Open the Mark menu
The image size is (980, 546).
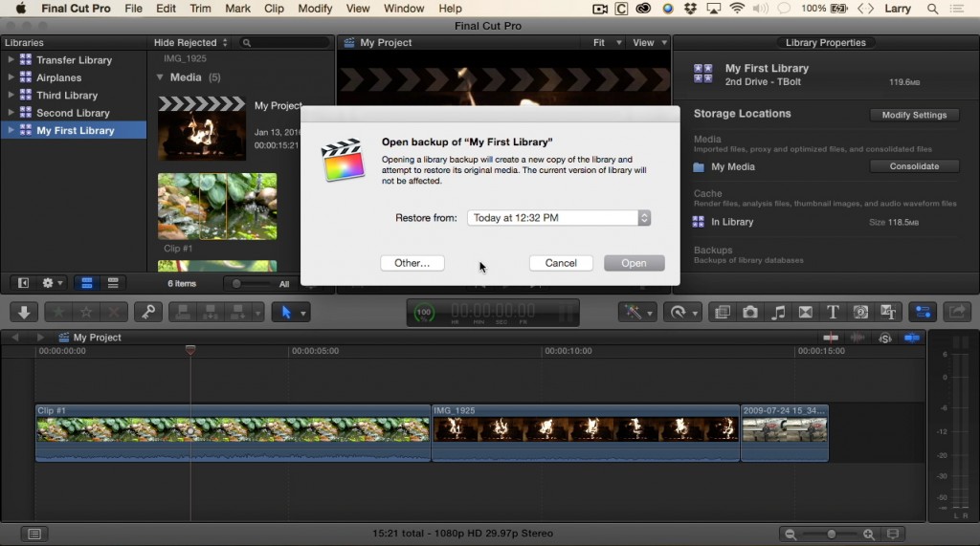pos(237,9)
